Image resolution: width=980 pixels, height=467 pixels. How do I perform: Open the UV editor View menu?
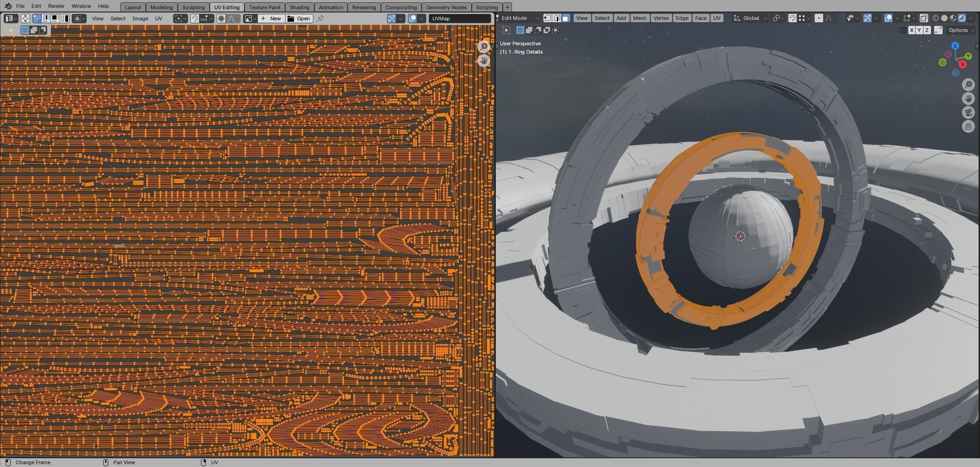(98, 19)
